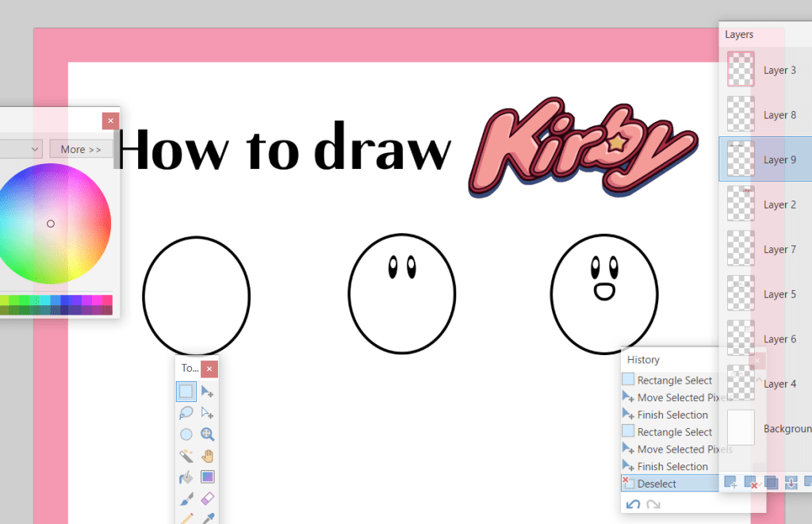Click center marker of color wheel
The image size is (812, 524).
click(x=51, y=224)
